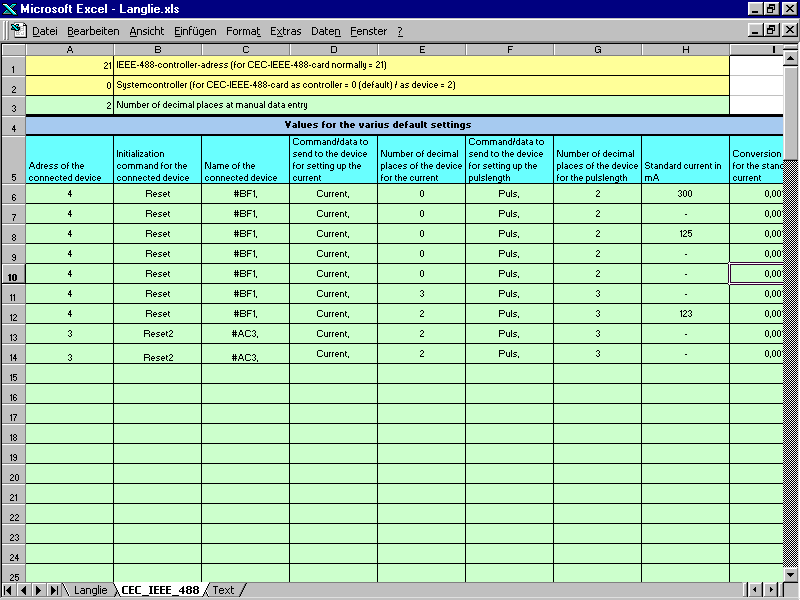Select row 10 header
Image resolution: width=800 pixels, height=600 pixels.
(x=13, y=274)
